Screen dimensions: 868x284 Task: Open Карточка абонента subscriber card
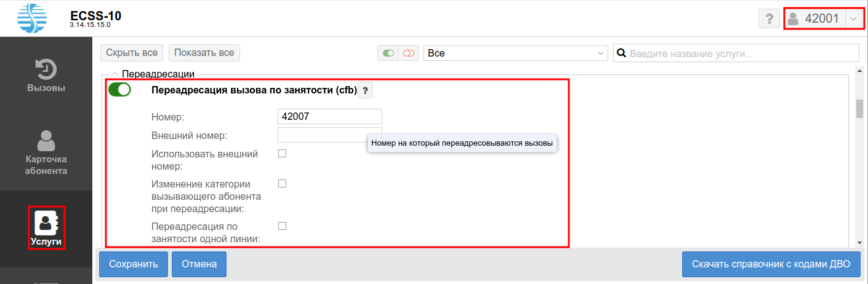(46, 154)
